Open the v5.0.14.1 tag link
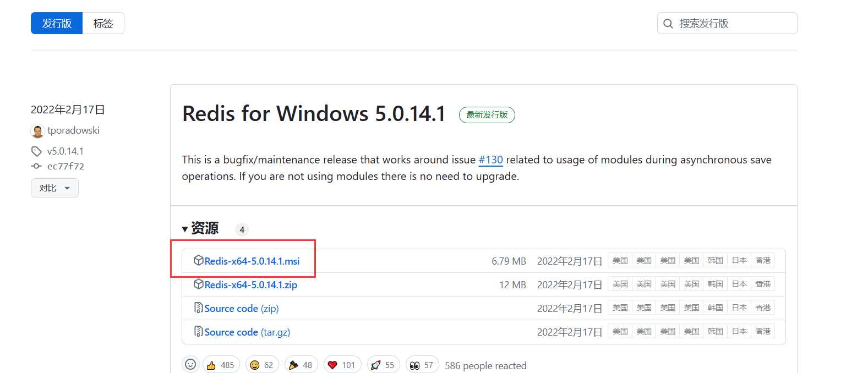This screenshot has width=868, height=373. [65, 151]
